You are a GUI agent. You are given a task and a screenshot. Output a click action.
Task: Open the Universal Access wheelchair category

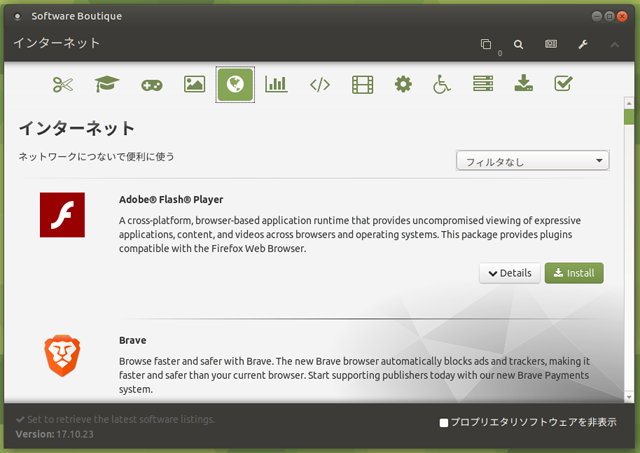pyautogui.click(x=442, y=84)
